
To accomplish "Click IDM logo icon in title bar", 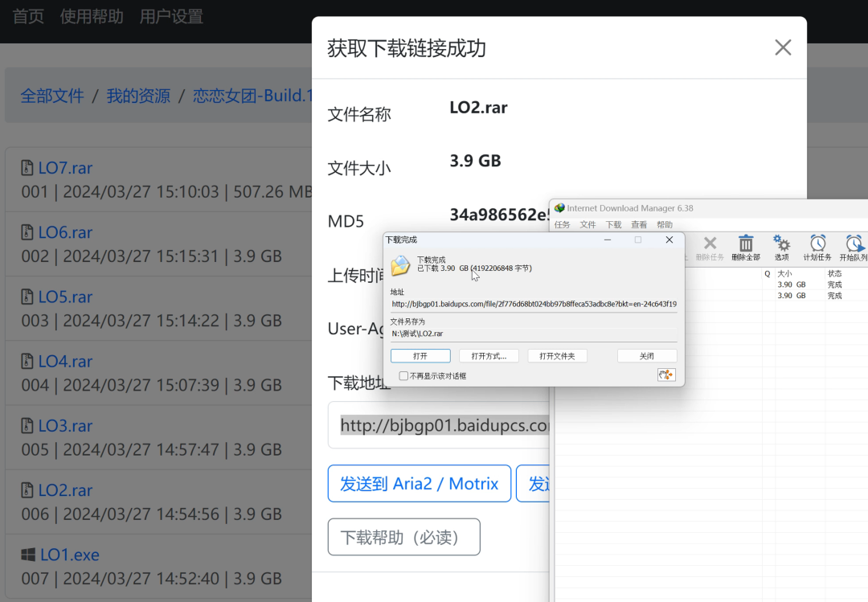I will (559, 208).
